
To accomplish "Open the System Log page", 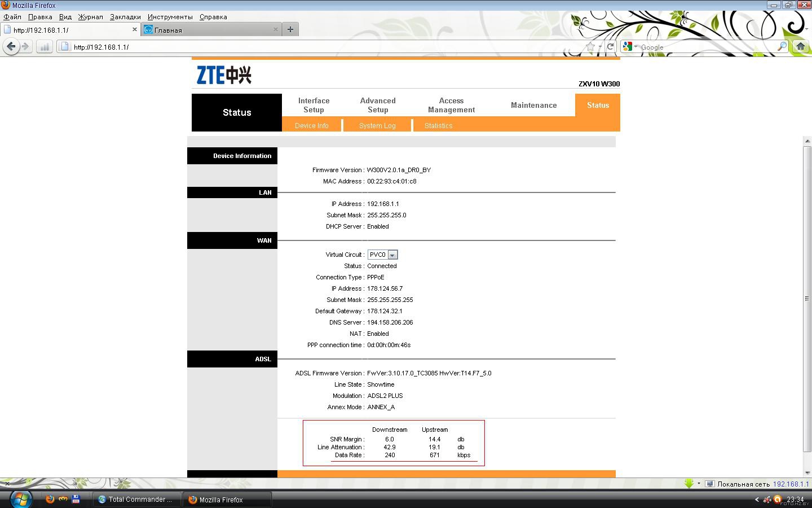I will coord(377,125).
